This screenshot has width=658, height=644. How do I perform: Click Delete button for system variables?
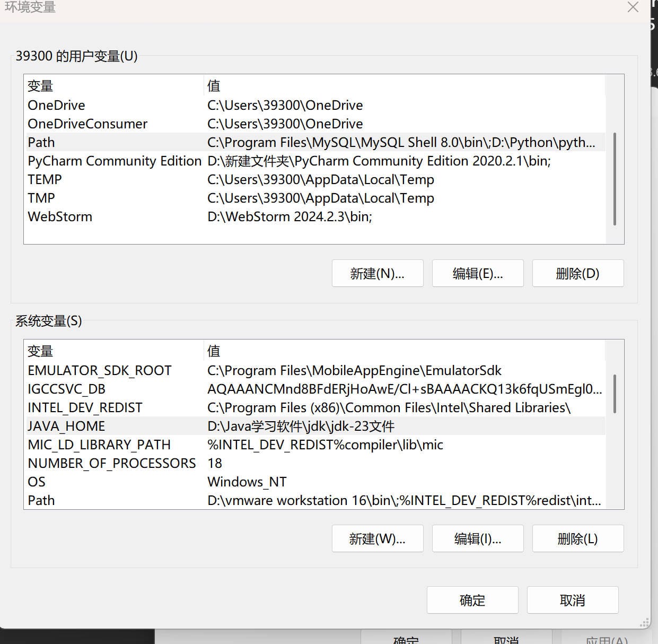(577, 538)
